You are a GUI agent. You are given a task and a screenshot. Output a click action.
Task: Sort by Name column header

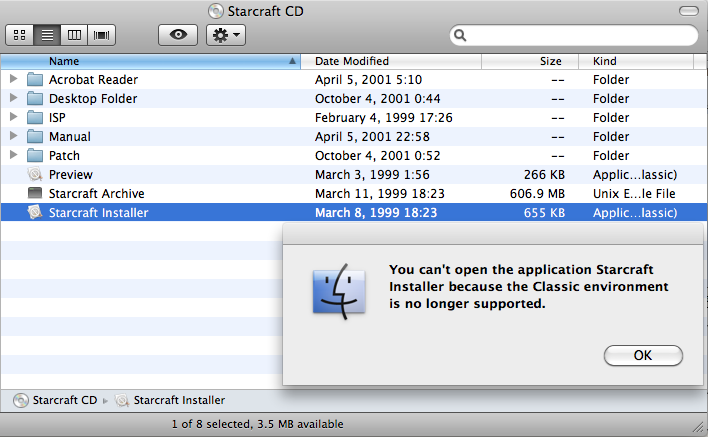[x=150, y=61]
